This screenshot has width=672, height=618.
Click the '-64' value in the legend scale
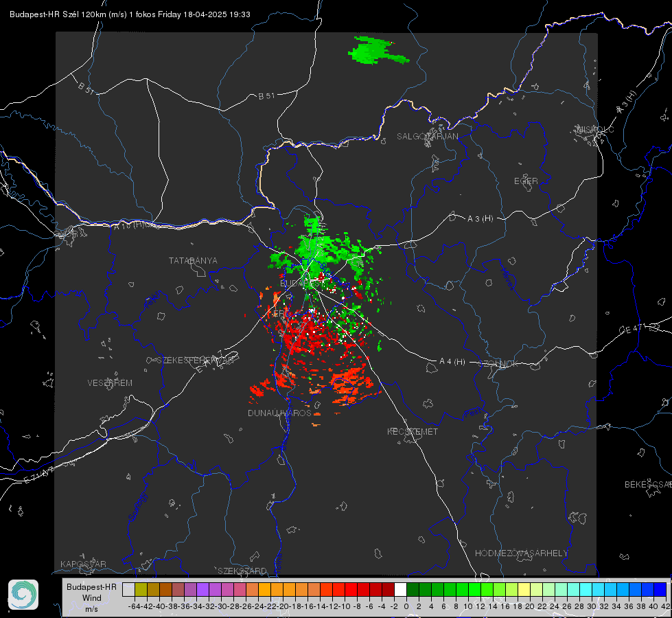(x=135, y=606)
